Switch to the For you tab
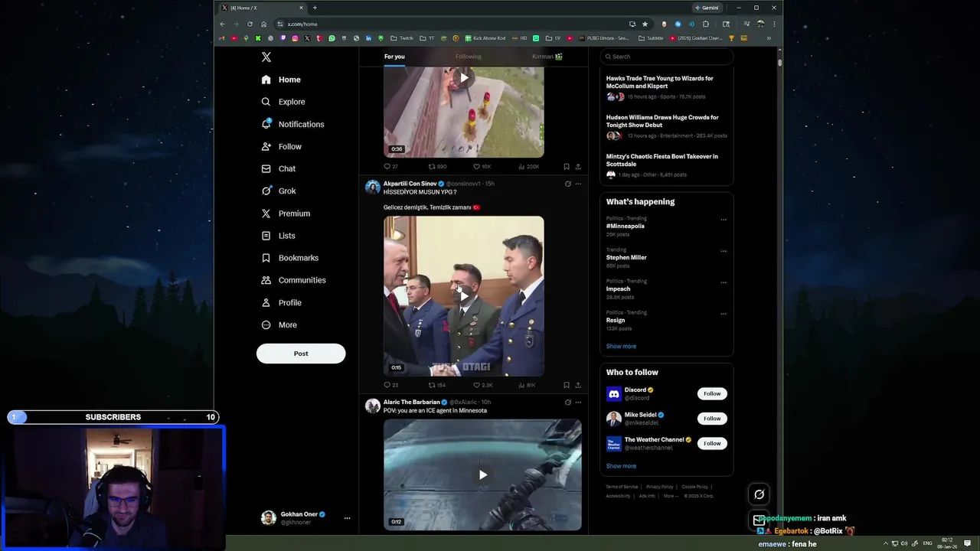Image resolution: width=980 pixels, height=551 pixels. pos(394,57)
